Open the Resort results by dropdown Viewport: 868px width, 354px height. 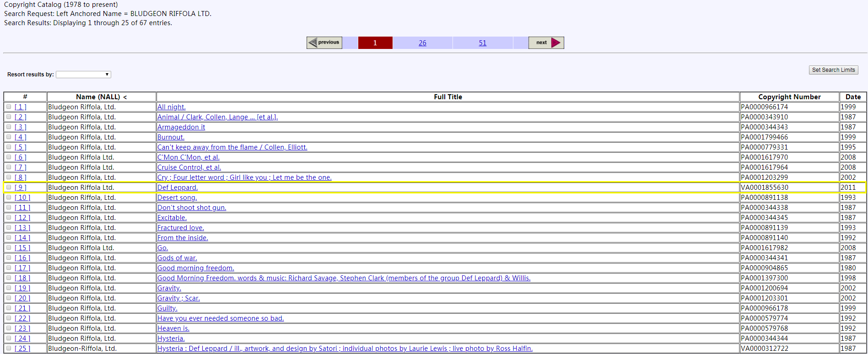pos(83,75)
